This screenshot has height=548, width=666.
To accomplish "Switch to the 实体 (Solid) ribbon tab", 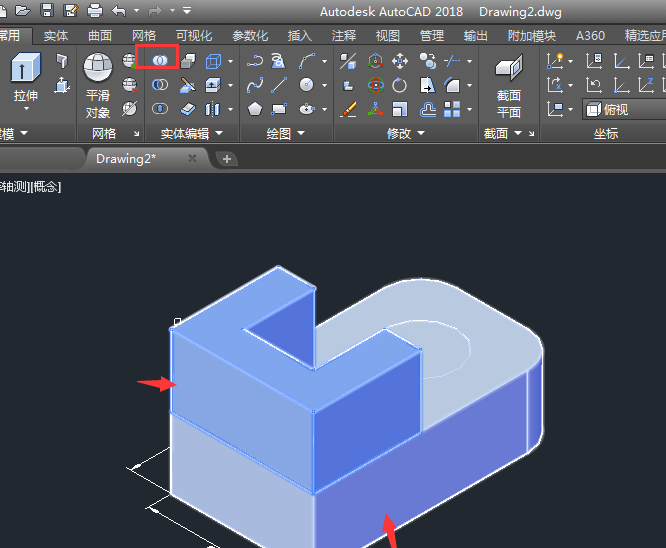I will (x=56, y=36).
